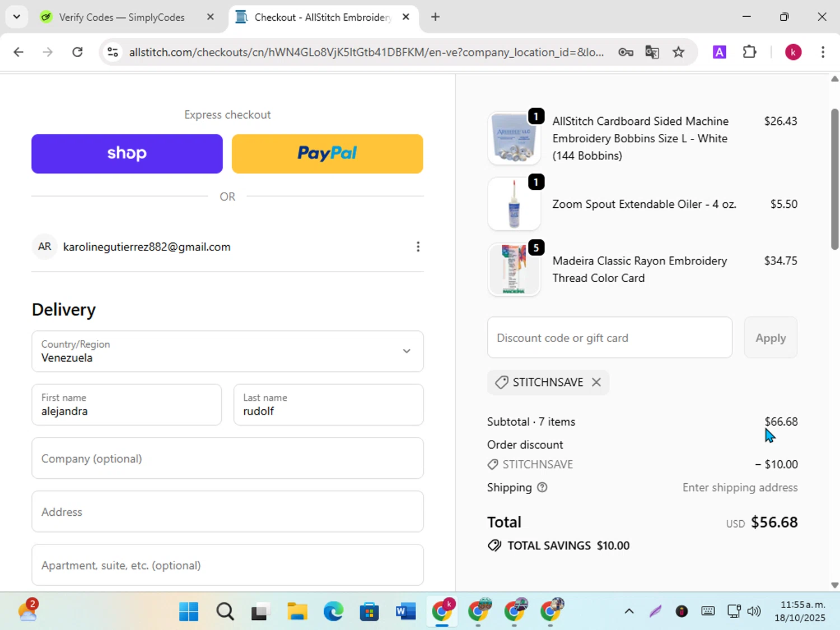The width and height of the screenshot is (840, 630).
Task: Click the karolinegutierrez882@gmail.com email
Action: (147, 247)
